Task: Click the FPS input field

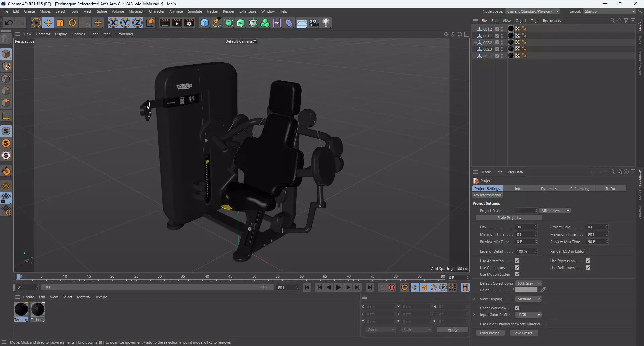Action: pos(525,227)
